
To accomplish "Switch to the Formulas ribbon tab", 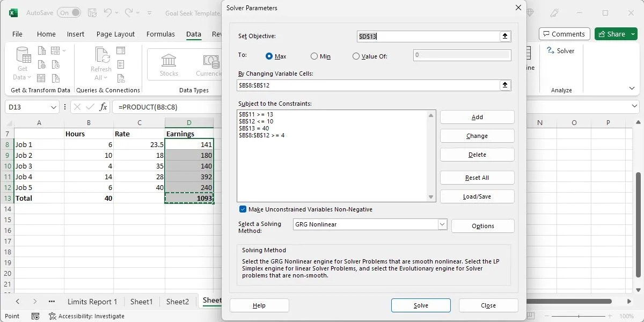I will pos(160,34).
